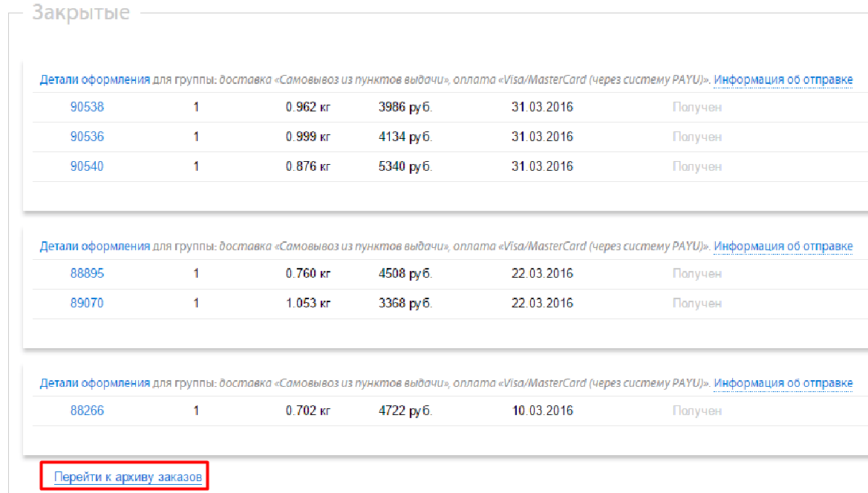The width and height of the screenshot is (868, 493).
Task: Click date 31.03.2016 in order 90538 row
Action: [542, 107]
